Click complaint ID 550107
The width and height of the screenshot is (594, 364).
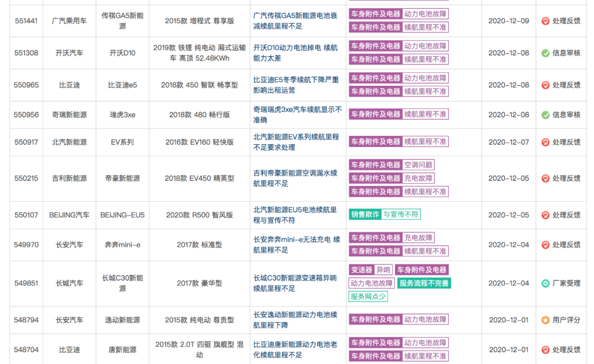[x=26, y=215]
